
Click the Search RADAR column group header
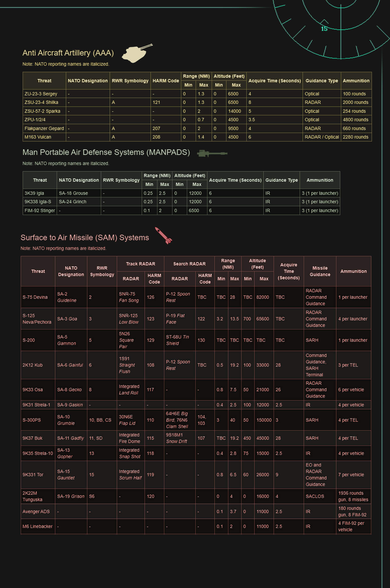coord(189,264)
